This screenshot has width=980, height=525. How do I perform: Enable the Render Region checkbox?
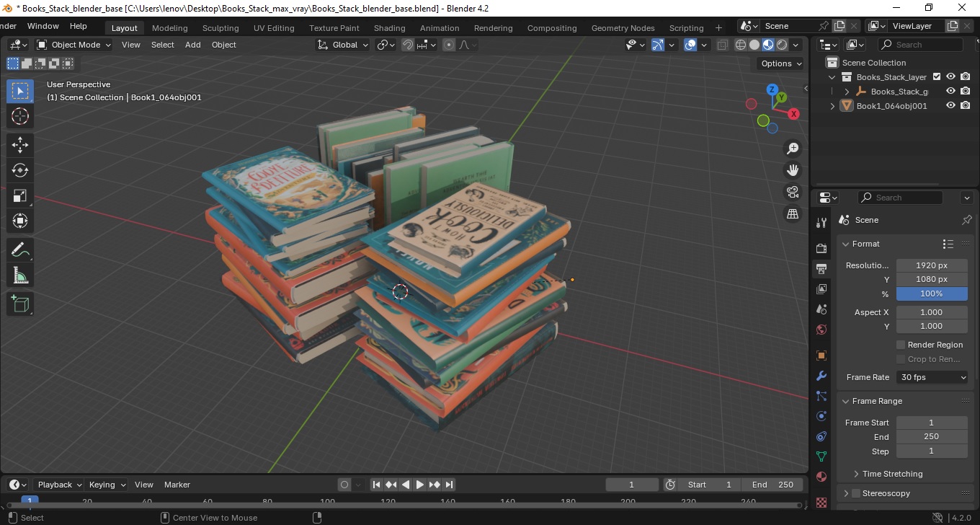click(901, 345)
